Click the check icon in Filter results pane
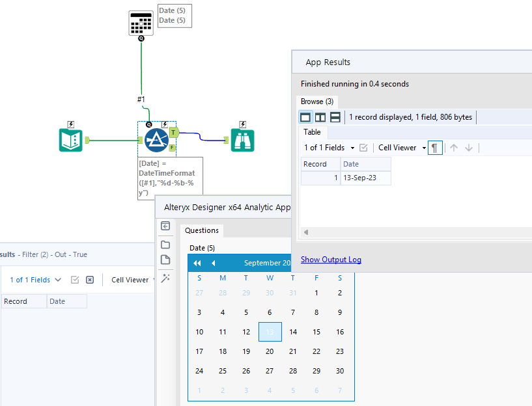This screenshot has width=532, height=406. pyautogui.click(x=75, y=280)
